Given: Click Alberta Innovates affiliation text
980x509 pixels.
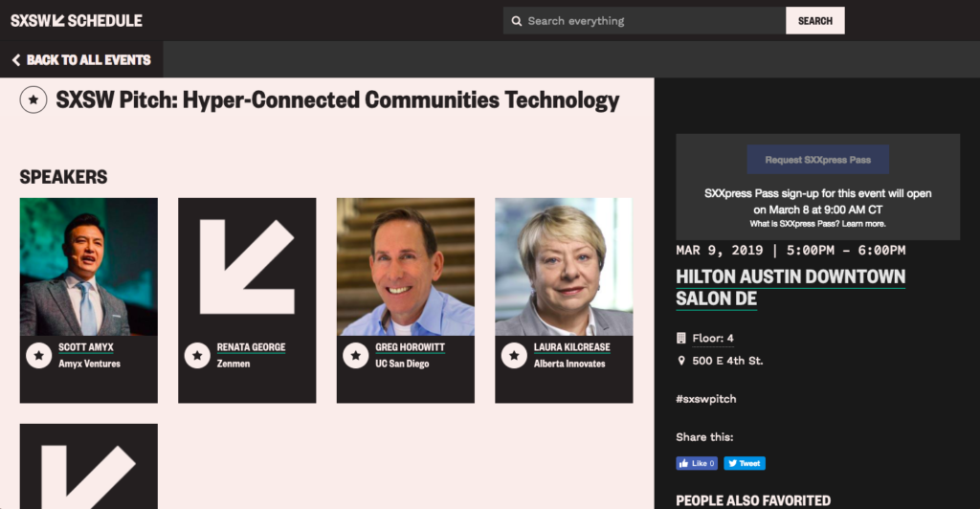Looking at the screenshot, I should (569, 364).
